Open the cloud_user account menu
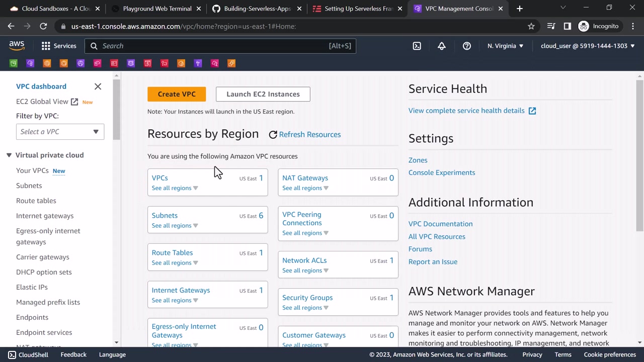The image size is (644, 362). point(587,46)
